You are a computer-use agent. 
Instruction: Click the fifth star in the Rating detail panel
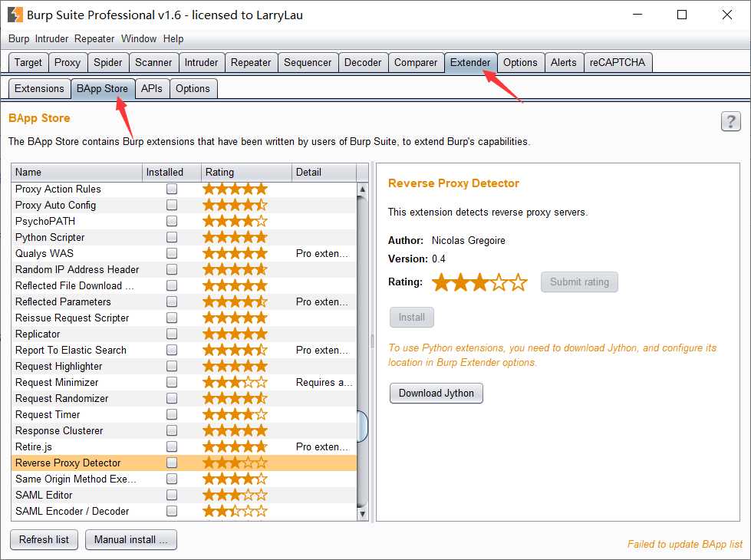click(518, 282)
